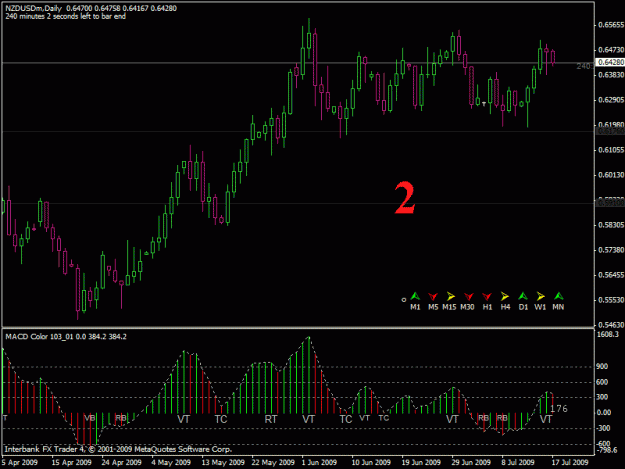Click the 0.64730 price axis label
This screenshot has width=625, height=469.
(611, 50)
